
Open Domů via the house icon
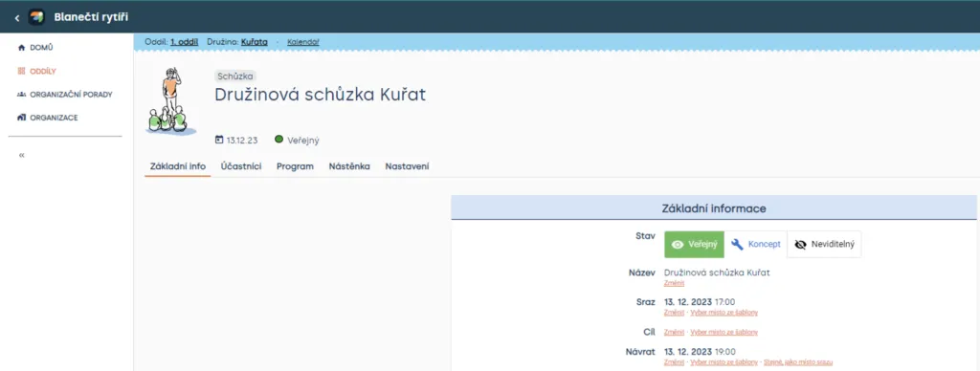[x=22, y=48]
